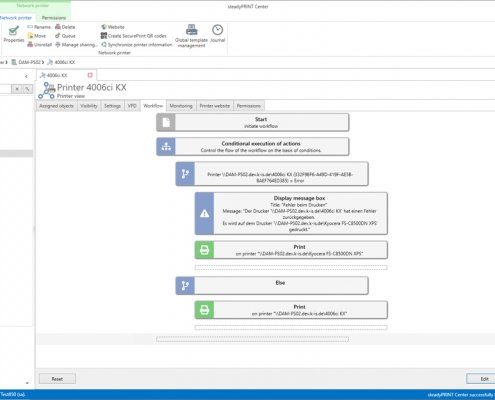Open Global template management

pos(191,36)
